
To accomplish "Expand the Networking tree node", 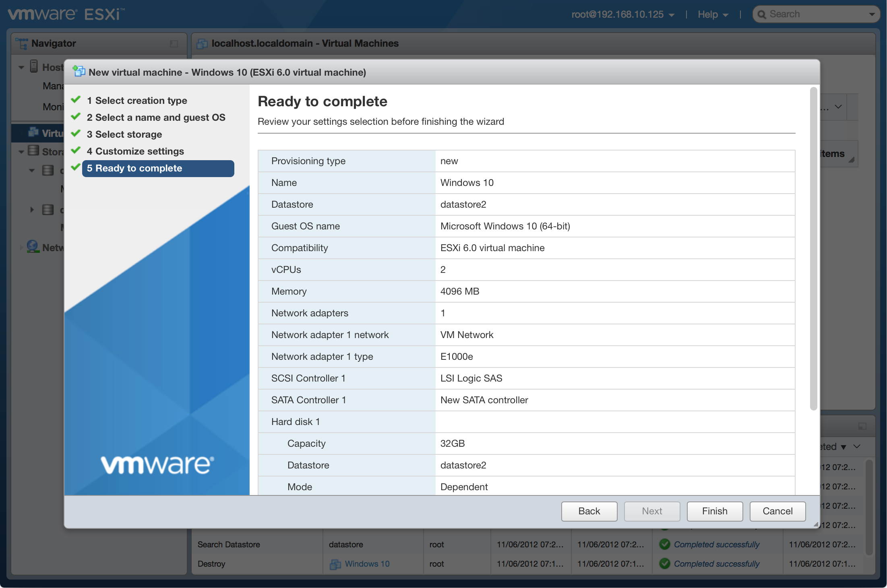I will (x=21, y=248).
